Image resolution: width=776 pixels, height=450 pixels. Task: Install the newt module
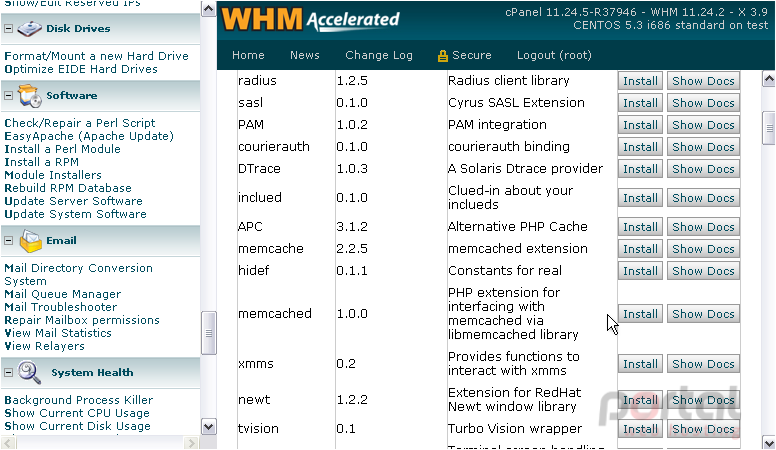click(640, 400)
